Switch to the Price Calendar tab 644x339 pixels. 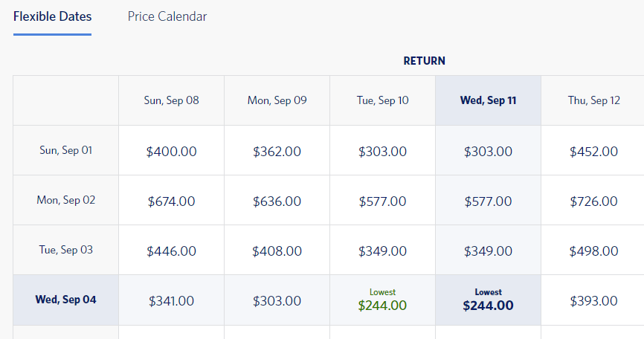pos(167,16)
